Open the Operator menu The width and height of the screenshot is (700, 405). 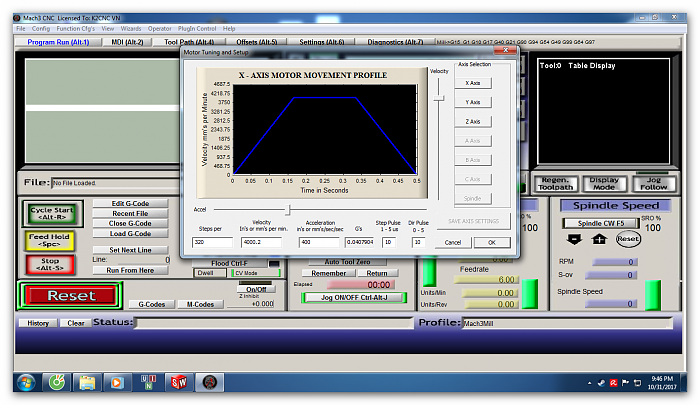tap(159, 29)
